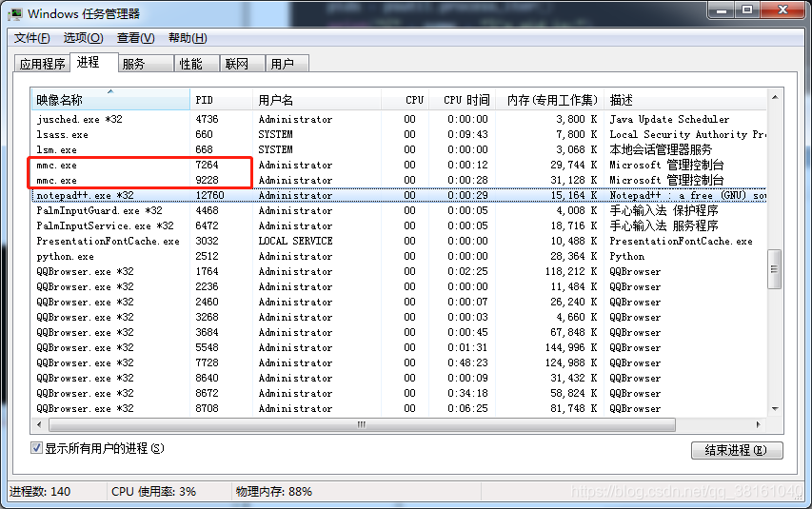Minimize the Task Manager window

click(722, 10)
